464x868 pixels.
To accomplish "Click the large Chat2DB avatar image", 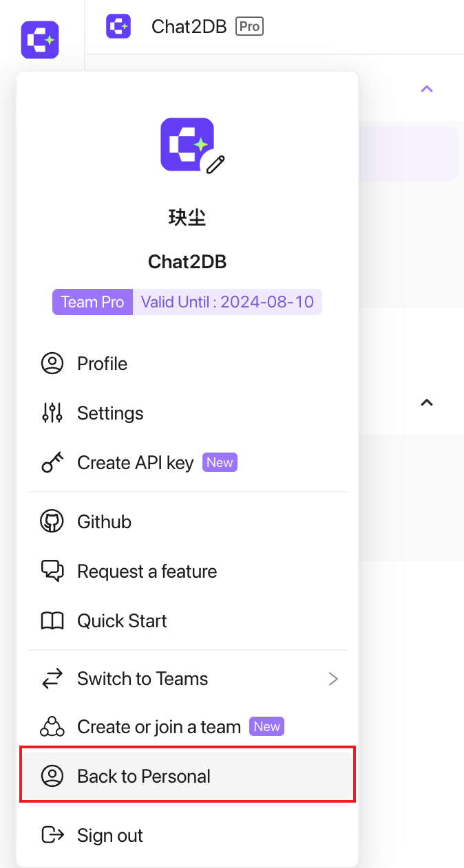I will (187, 144).
